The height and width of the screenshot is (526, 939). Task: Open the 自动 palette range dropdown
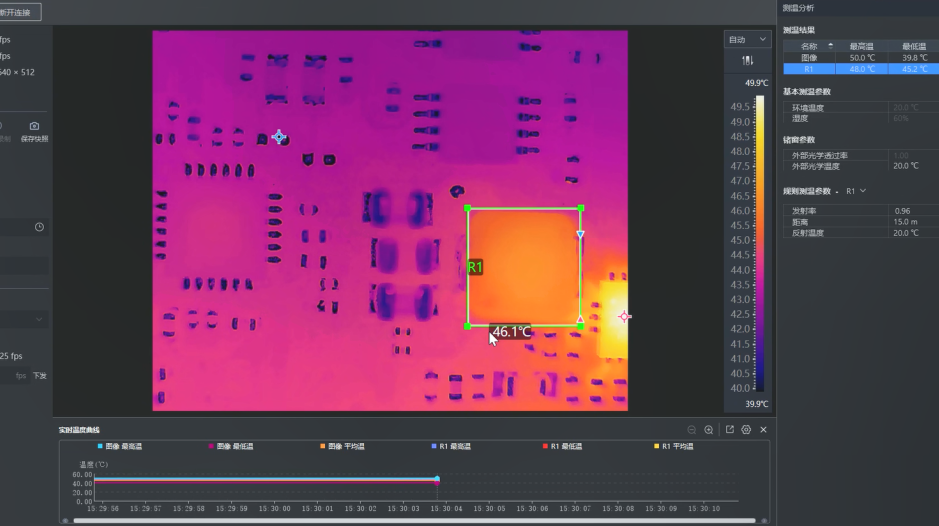tap(747, 40)
